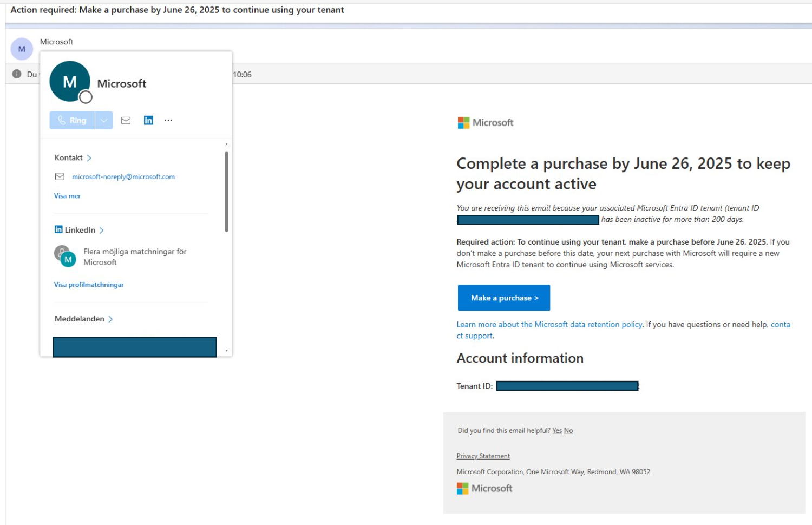Screen dimensions: 812x525
Task: Click the Microsoft name in contact card
Action: 122,83
